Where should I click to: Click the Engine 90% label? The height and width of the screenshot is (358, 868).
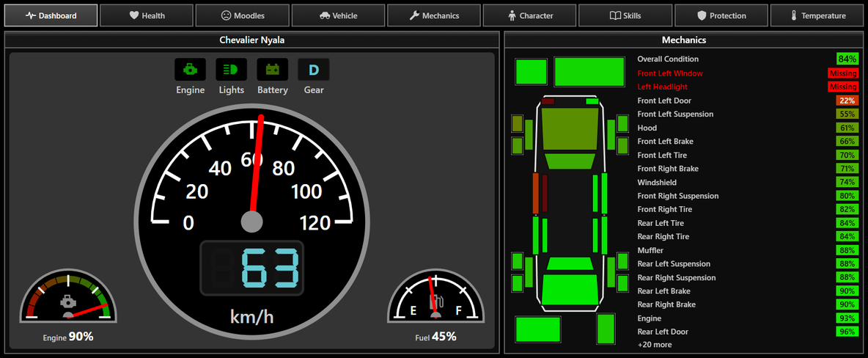click(x=68, y=337)
